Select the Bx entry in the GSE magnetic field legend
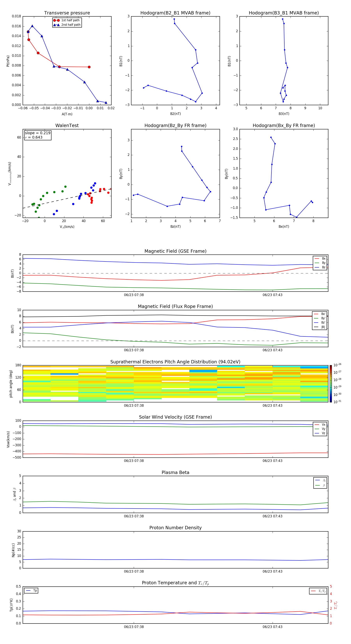Viewport: 351px width, 644px height. click(x=320, y=259)
